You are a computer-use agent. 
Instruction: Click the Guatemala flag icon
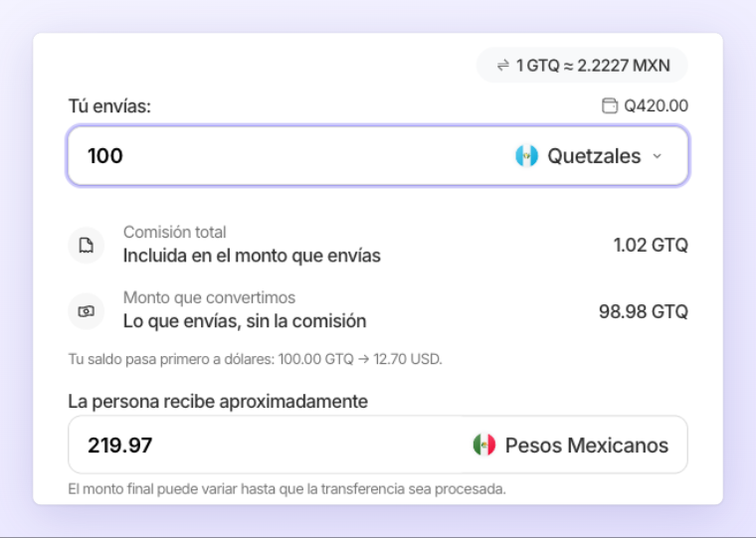point(526,156)
